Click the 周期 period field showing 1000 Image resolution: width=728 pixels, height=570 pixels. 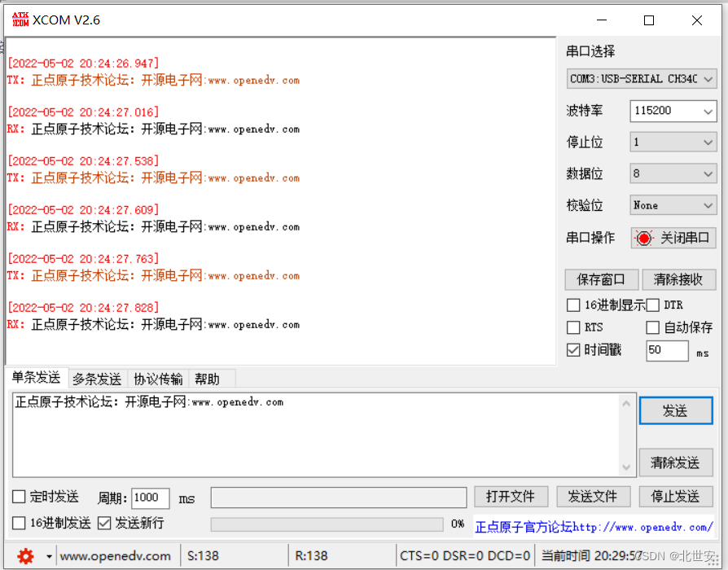[150, 498]
